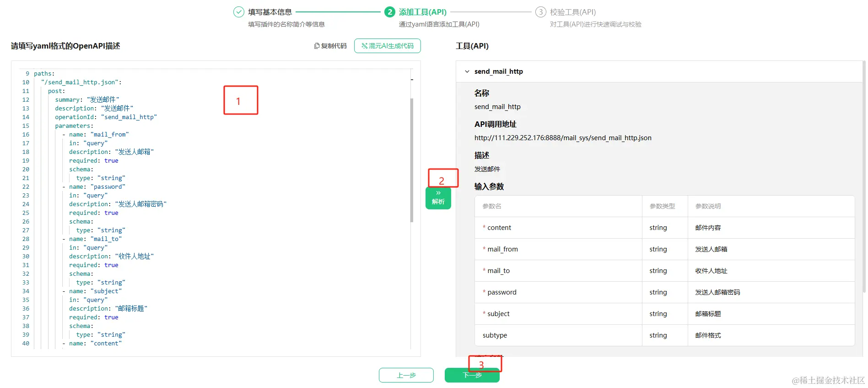Click the description "邮箱标题" line
Screen dimensions: 868x388
point(108,308)
